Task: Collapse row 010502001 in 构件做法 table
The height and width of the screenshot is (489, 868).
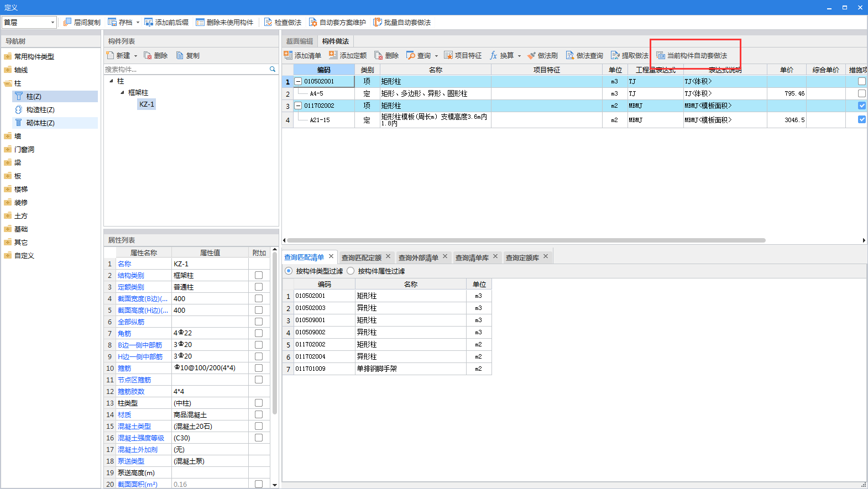Action: [298, 81]
